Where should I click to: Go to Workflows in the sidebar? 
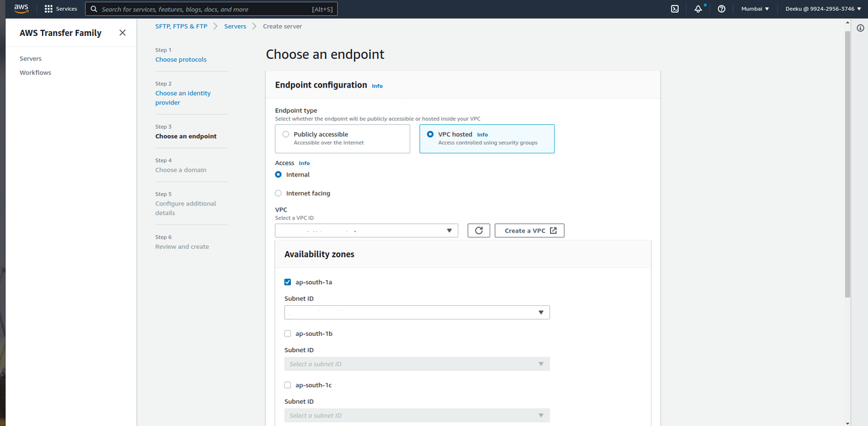pyautogui.click(x=35, y=73)
